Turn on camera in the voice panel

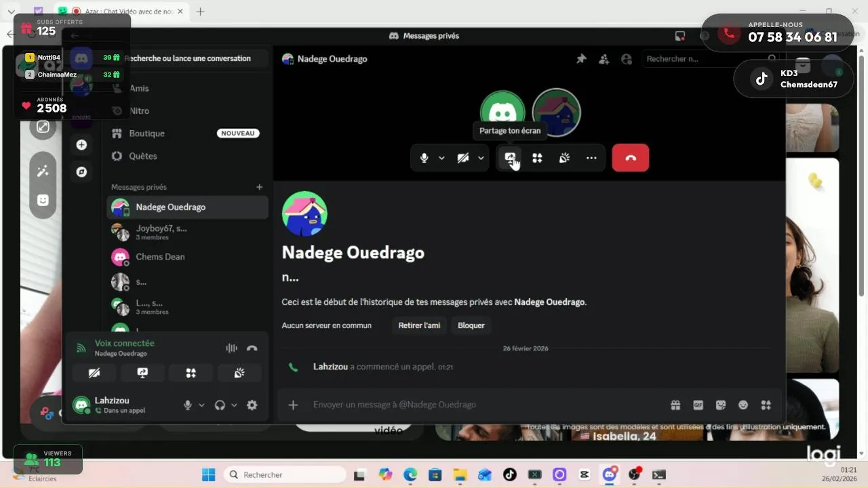tap(94, 373)
